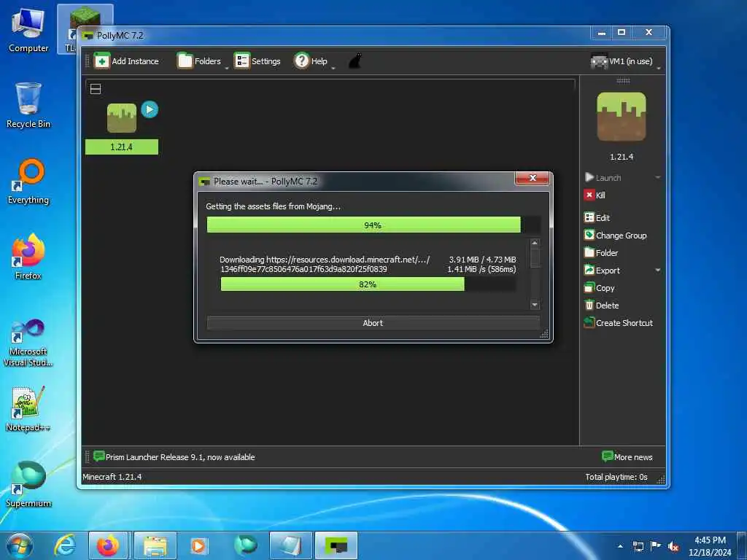Click the large grass block icon in sidebar
The width and height of the screenshot is (747, 560).
(622, 117)
